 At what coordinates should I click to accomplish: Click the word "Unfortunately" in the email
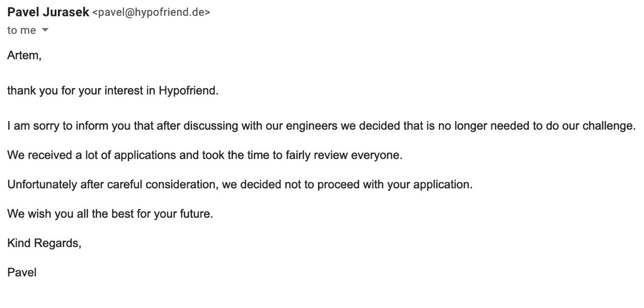click(x=42, y=184)
